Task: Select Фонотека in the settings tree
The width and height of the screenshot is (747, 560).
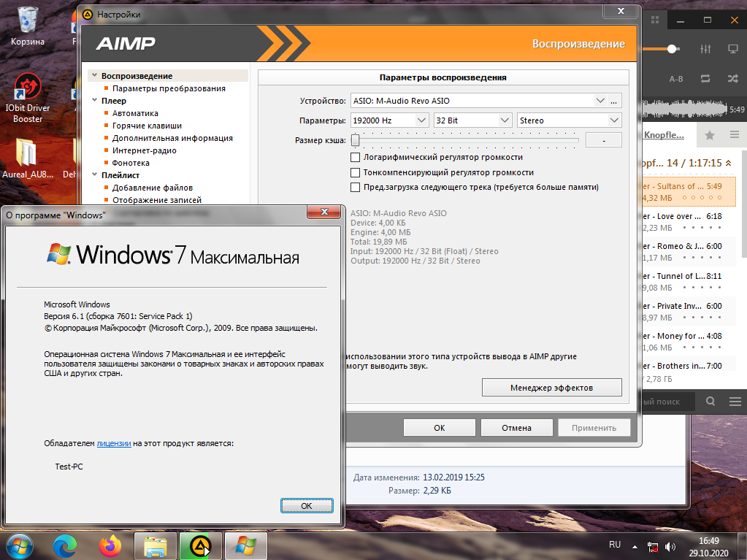Action: pyautogui.click(x=131, y=162)
